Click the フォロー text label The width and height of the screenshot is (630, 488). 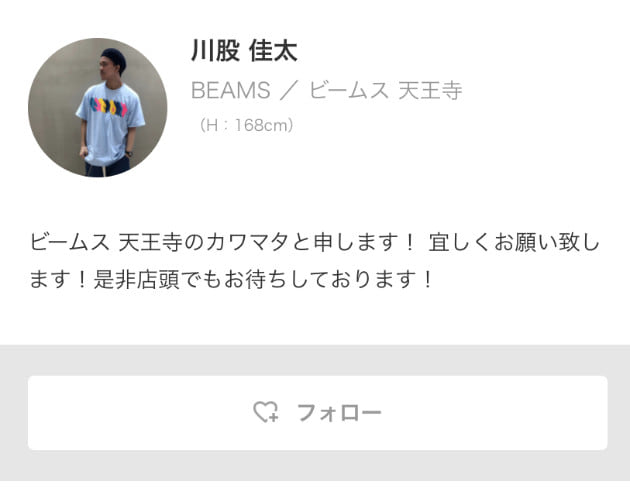pyautogui.click(x=339, y=413)
